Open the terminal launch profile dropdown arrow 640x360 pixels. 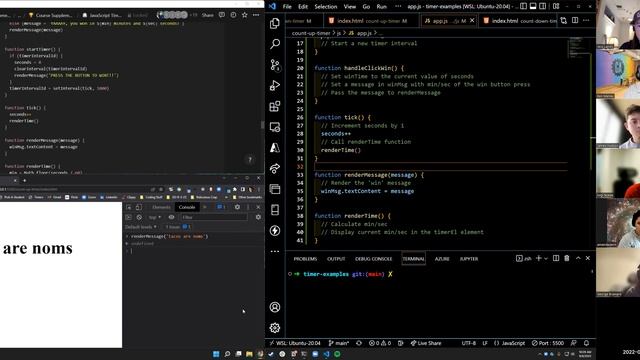click(x=546, y=259)
